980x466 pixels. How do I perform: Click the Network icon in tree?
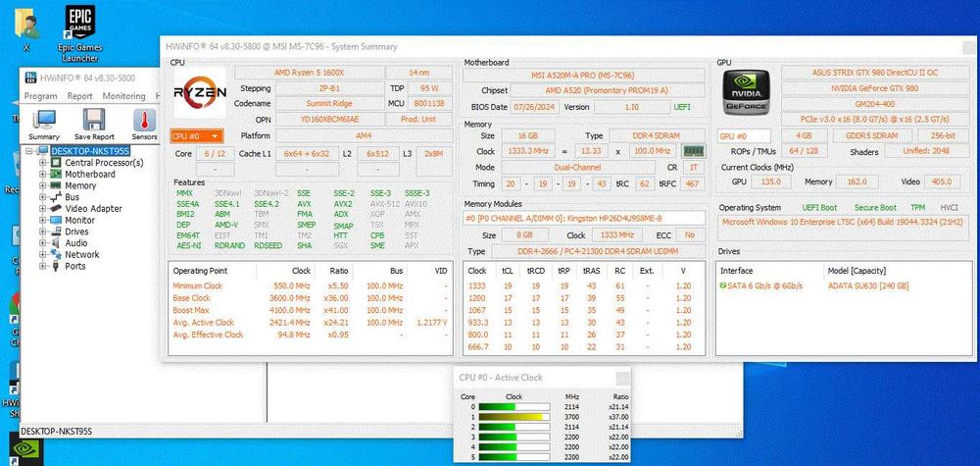pos(55,254)
